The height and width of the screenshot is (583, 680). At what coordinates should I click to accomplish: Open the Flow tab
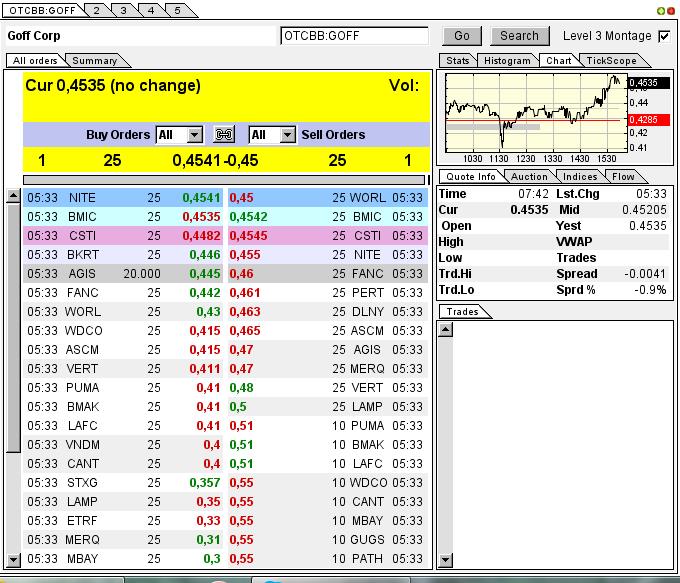point(623,177)
